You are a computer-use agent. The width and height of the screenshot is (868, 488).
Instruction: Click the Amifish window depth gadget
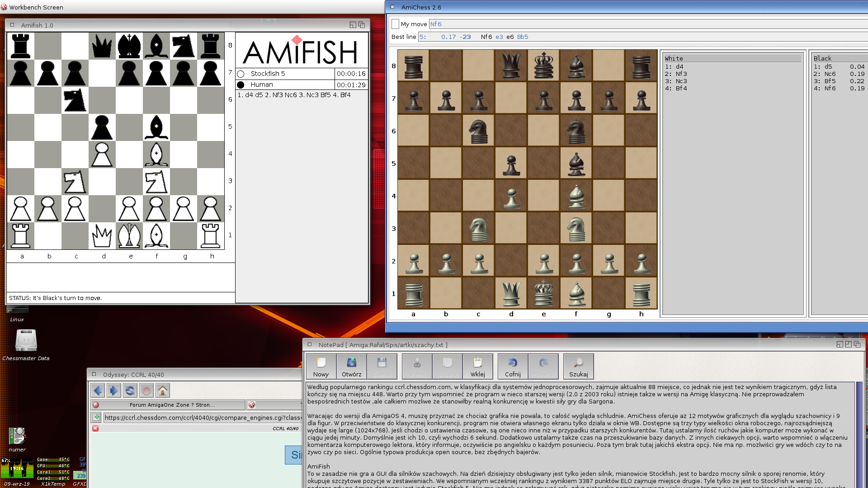(361, 25)
